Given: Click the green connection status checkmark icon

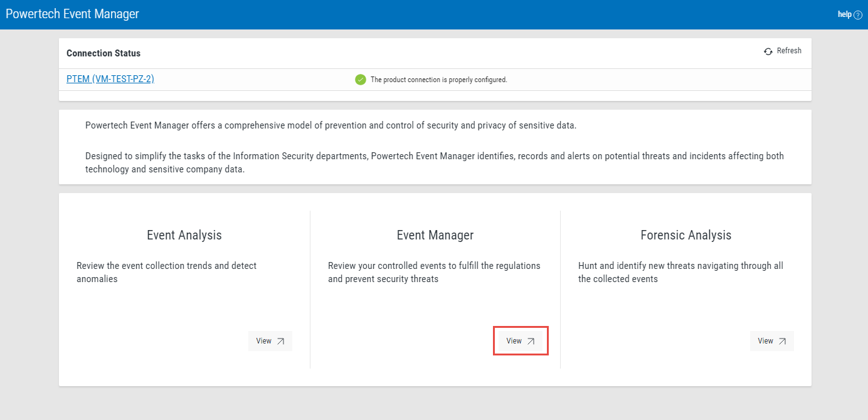Looking at the screenshot, I should point(361,80).
